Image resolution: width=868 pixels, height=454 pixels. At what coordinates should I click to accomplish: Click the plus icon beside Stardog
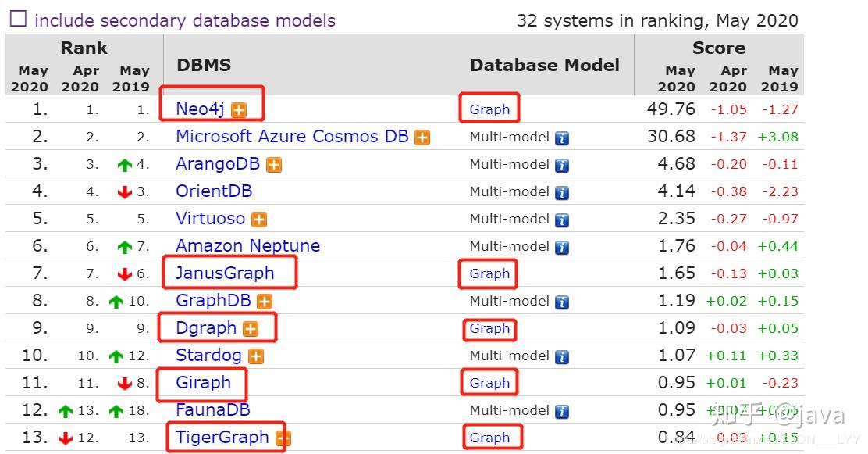coord(256,356)
